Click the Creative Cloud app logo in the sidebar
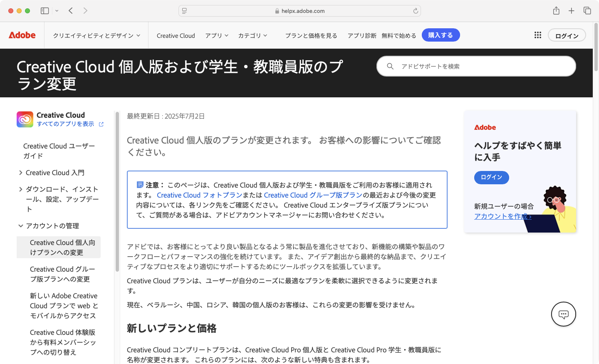Viewport: 599px width, 364px height. 25,119
